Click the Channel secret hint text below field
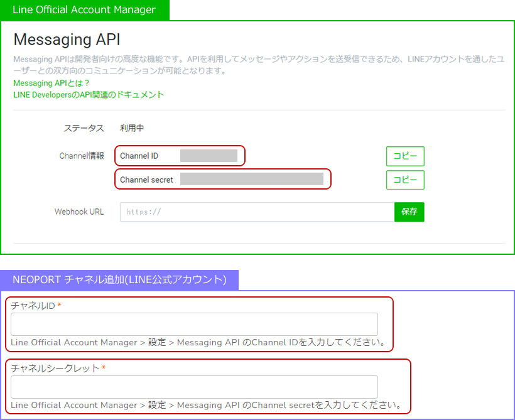Image resolution: width=515 pixels, height=420 pixels. [x=206, y=405]
